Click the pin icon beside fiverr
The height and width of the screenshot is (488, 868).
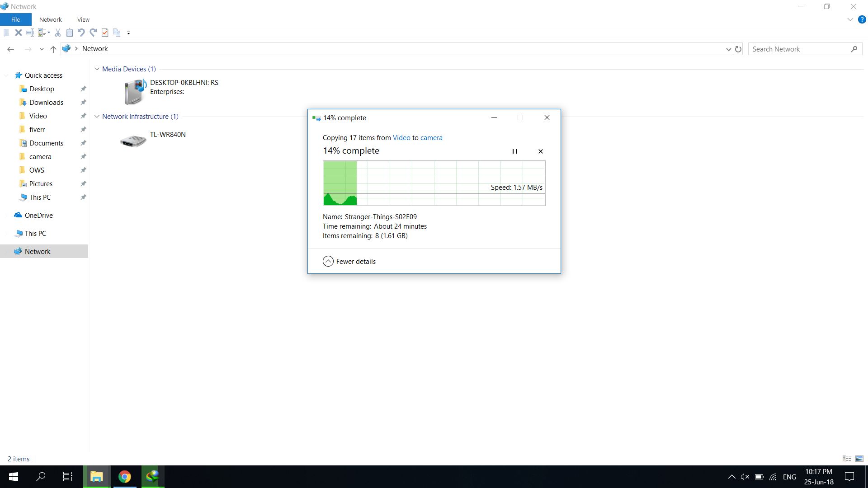click(x=83, y=130)
